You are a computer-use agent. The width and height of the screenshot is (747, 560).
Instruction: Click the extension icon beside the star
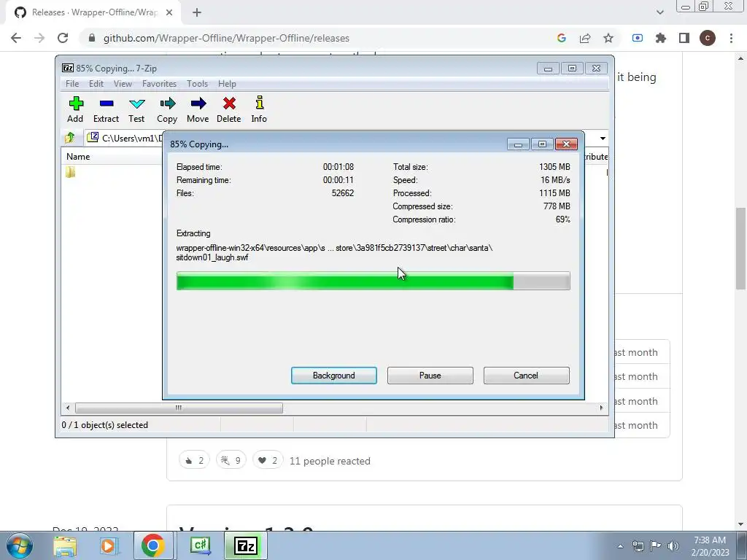click(638, 38)
